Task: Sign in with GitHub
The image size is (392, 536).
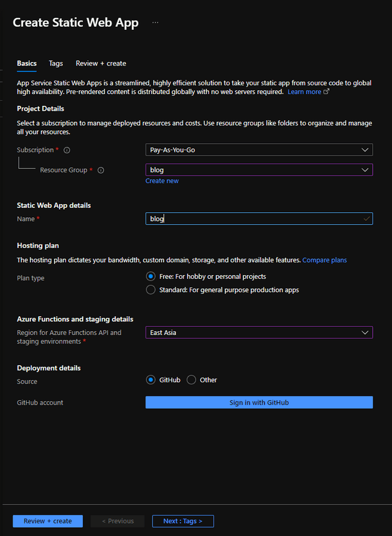Action: pos(259,402)
